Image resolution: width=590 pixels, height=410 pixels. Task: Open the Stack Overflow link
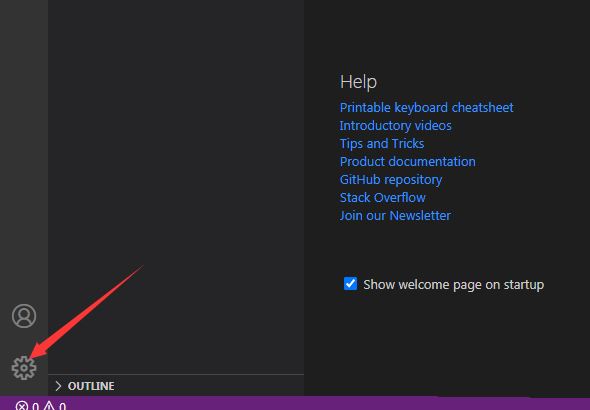383,198
